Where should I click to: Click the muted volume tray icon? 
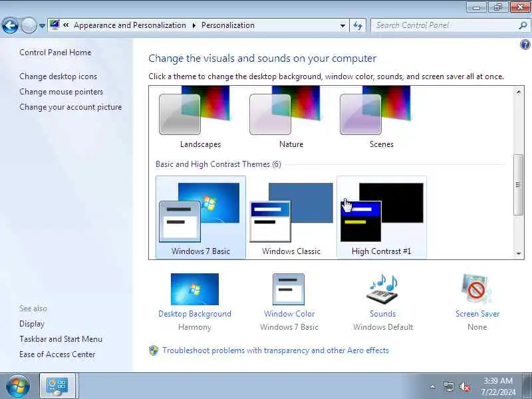[465, 386]
